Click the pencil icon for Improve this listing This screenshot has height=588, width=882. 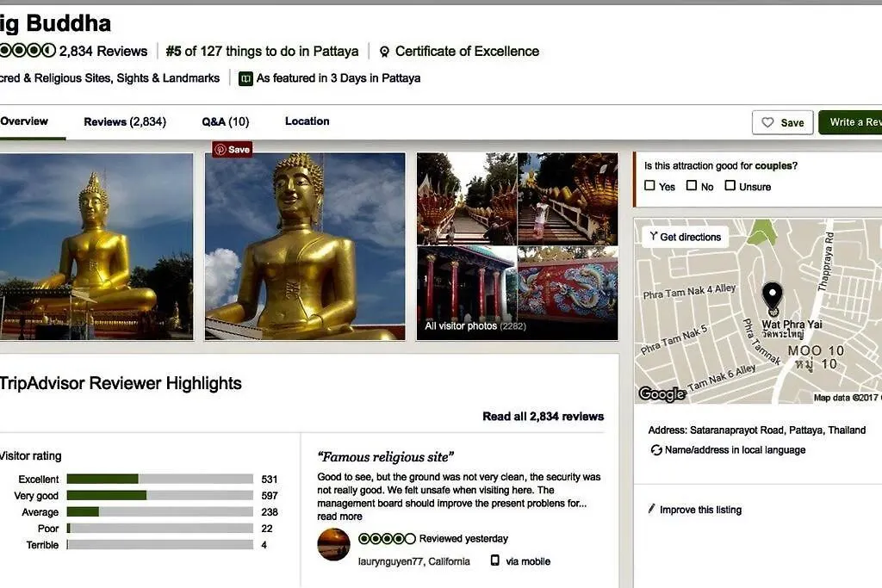click(x=651, y=509)
